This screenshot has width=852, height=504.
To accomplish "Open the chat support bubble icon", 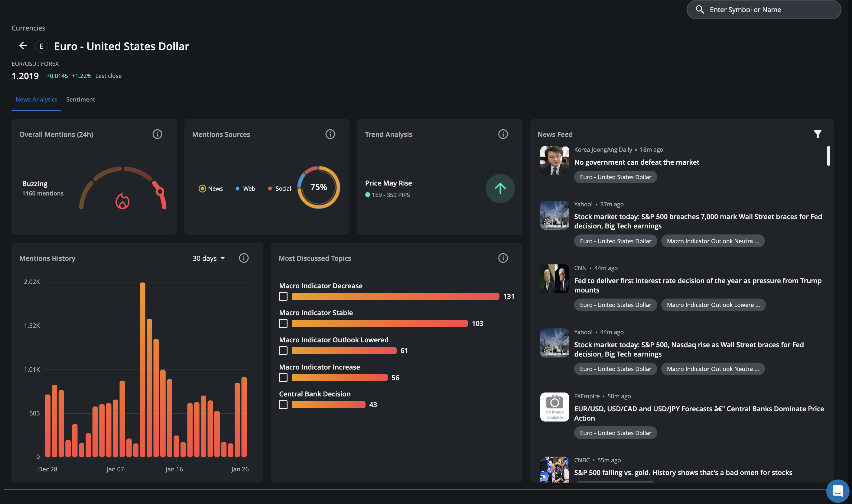I will [x=837, y=491].
